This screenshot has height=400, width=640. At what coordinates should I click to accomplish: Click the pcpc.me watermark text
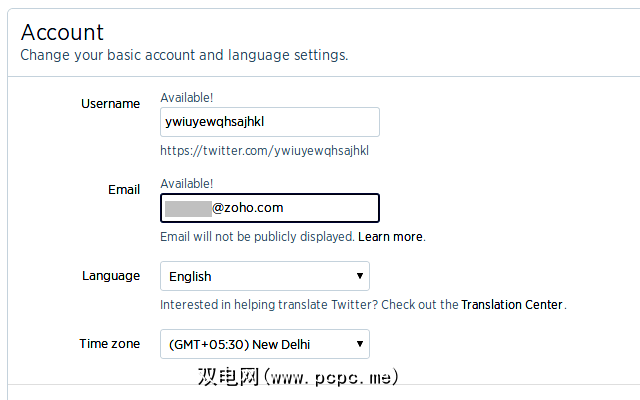tap(298, 378)
